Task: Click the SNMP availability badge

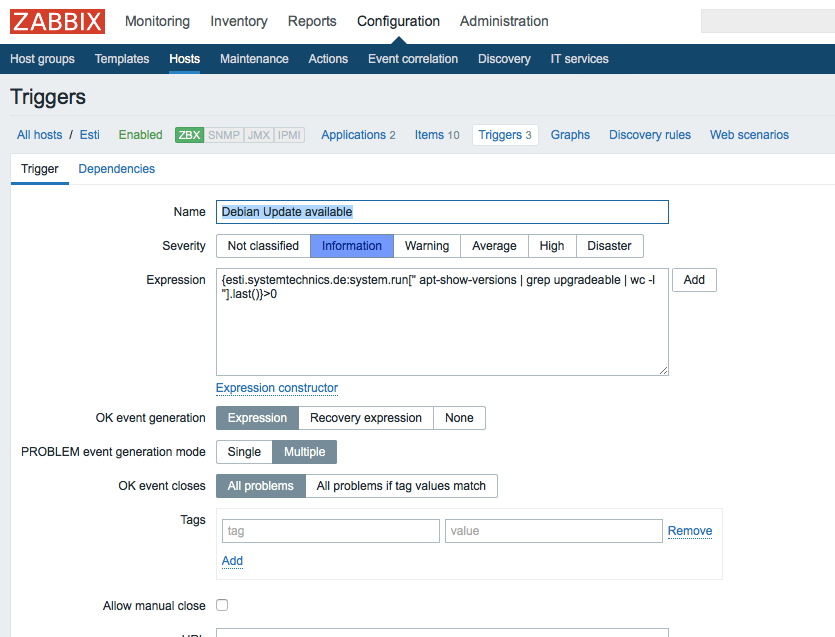Action: tap(224, 135)
